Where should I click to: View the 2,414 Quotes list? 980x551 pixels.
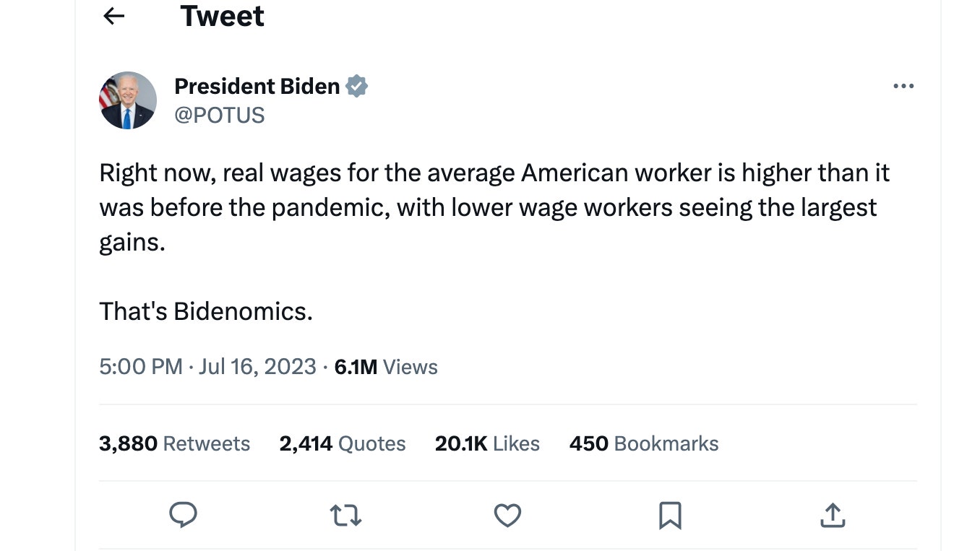pyautogui.click(x=343, y=443)
